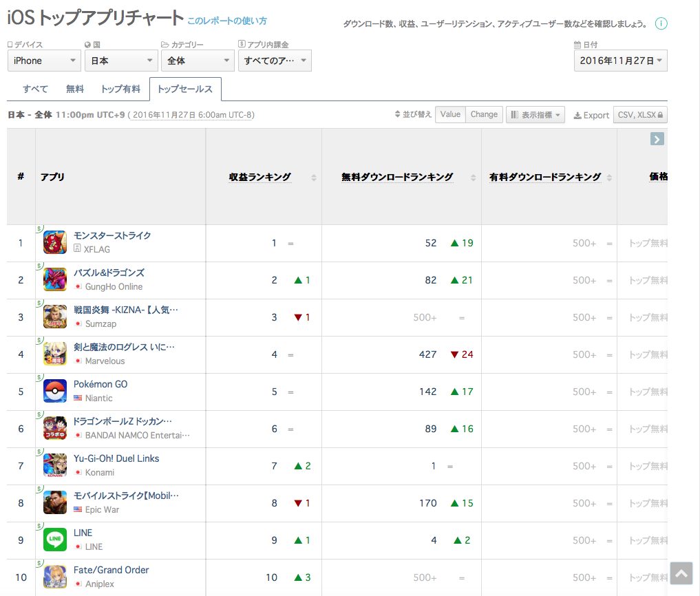Open the Pokémon GO app icon

coord(55,391)
